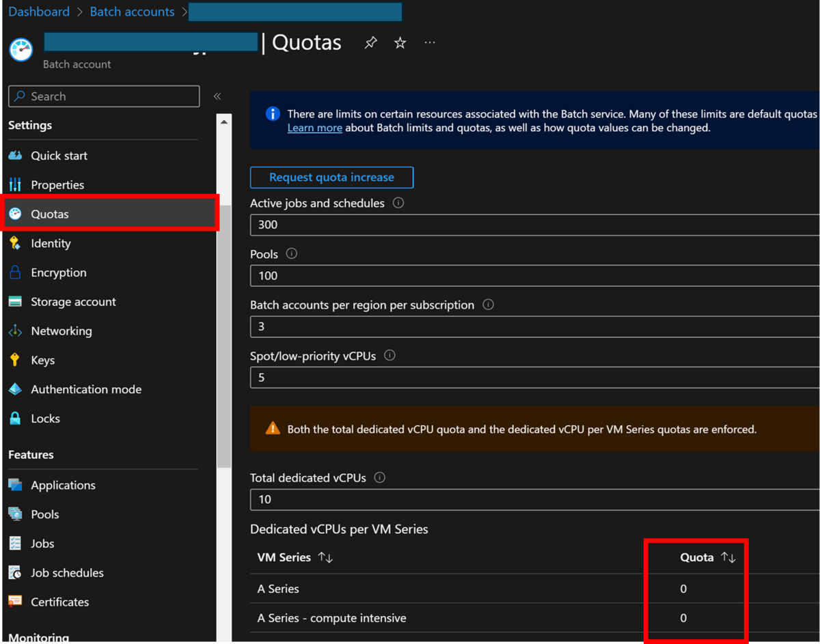Click the Authentication mode diamond icon
This screenshot has width=820, height=644.
pos(15,389)
